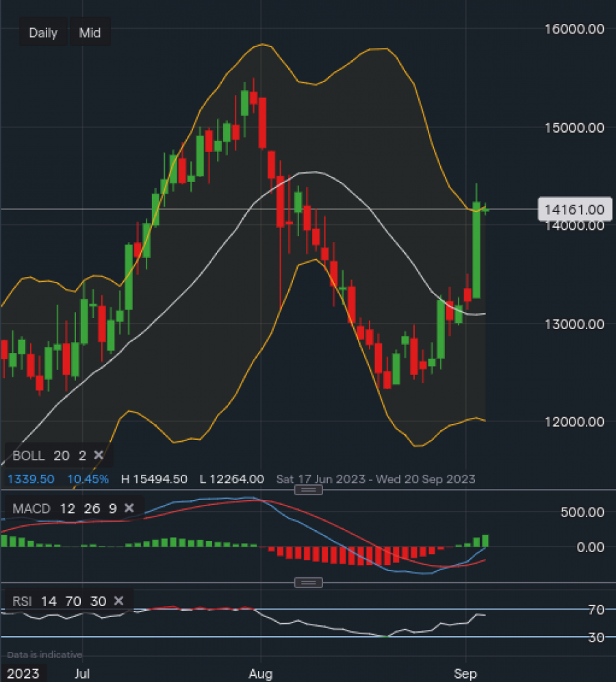The width and height of the screenshot is (616, 682).
Task: Click the 'Aug' label on the time axis
Action: (x=261, y=673)
